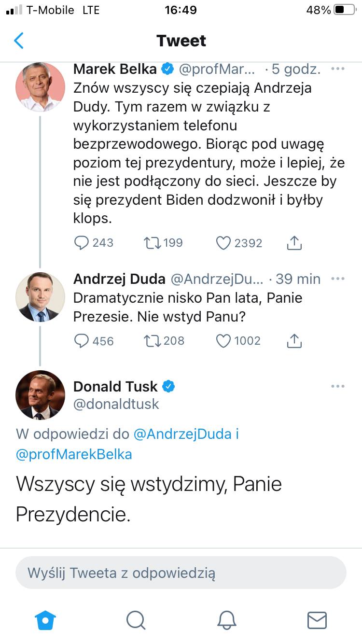
Task: Open Donald Tusk's profile picture
Action: 41,395
